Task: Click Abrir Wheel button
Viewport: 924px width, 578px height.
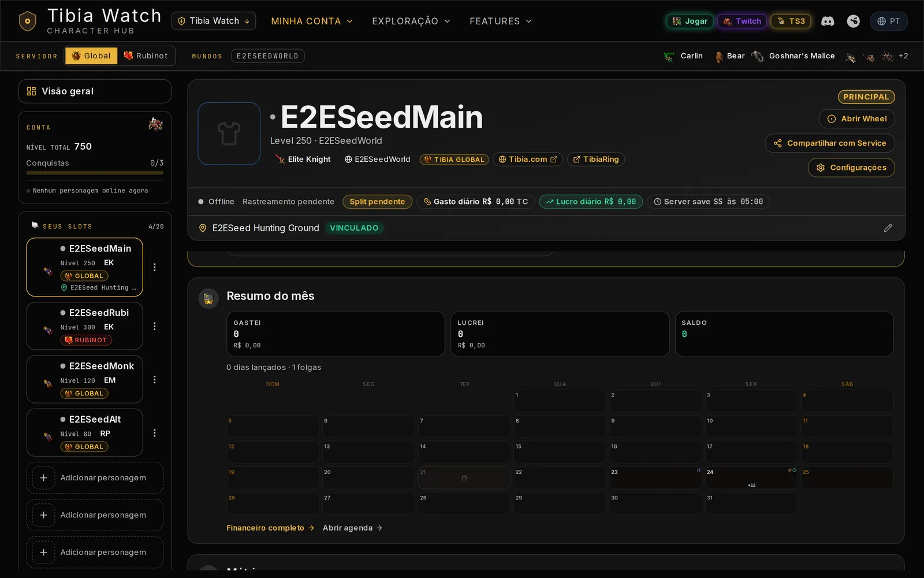Action: click(x=857, y=119)
